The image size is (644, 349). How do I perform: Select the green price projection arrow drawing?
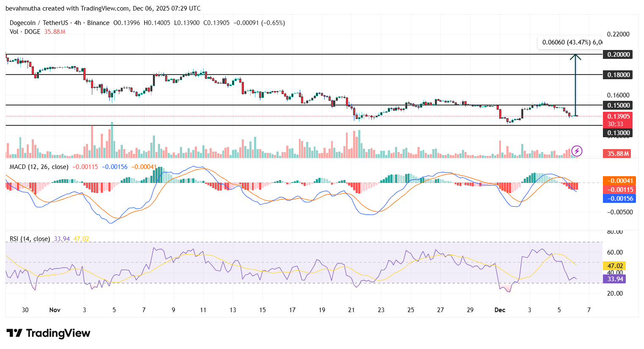[x=575, y=85]
